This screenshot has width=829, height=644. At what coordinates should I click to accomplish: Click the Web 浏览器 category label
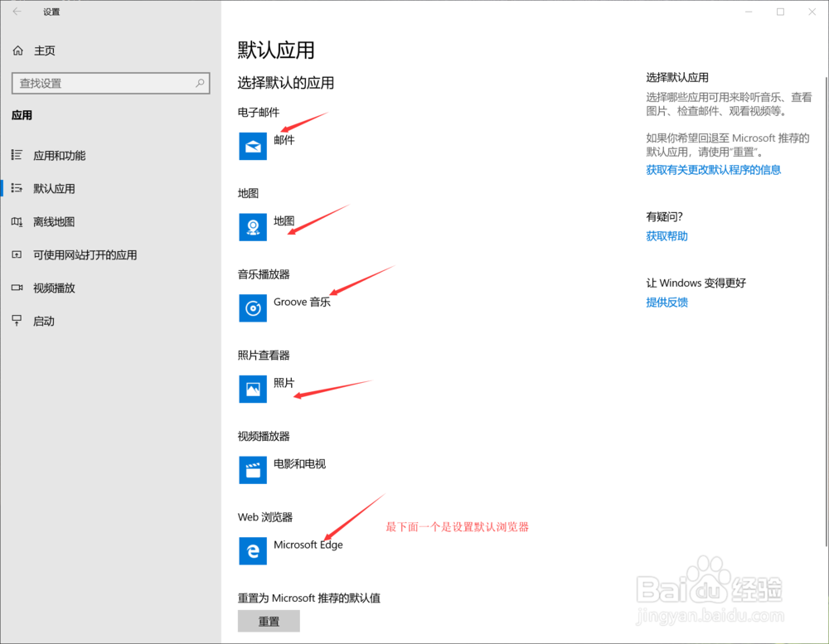click(265, 517)
